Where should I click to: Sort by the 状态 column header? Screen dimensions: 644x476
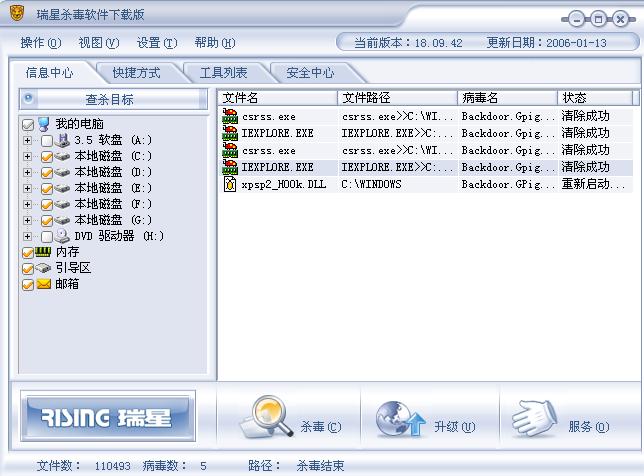coord(595,98)
